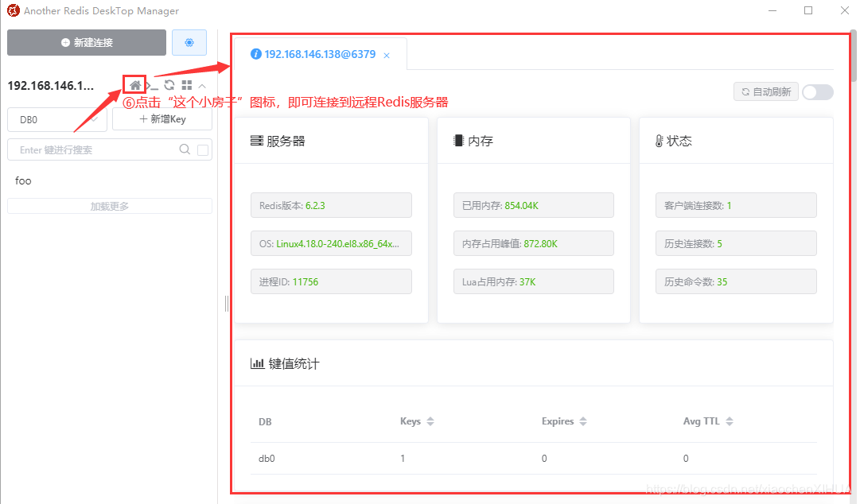Click the 服务器 card header
Screen dimensions: 860x504
pyautogui.click(x=331, y=141)
